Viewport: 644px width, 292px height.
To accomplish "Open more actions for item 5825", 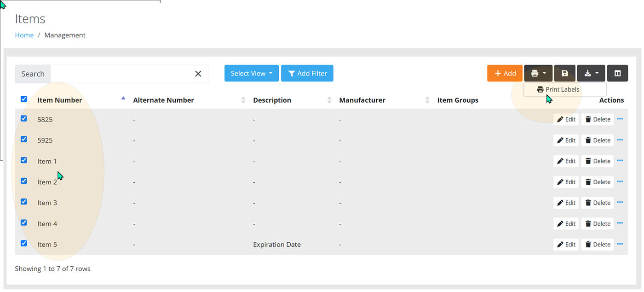I will click(620, 119).
